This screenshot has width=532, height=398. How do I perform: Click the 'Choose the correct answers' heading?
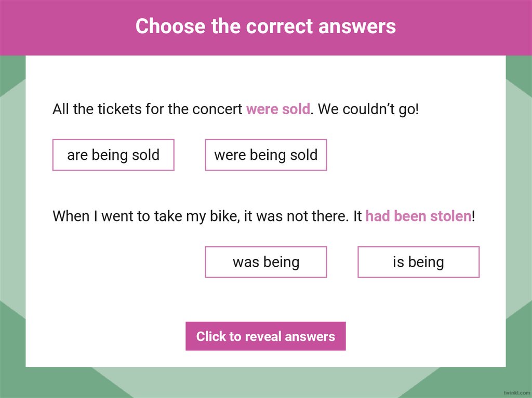coord(265,26)
